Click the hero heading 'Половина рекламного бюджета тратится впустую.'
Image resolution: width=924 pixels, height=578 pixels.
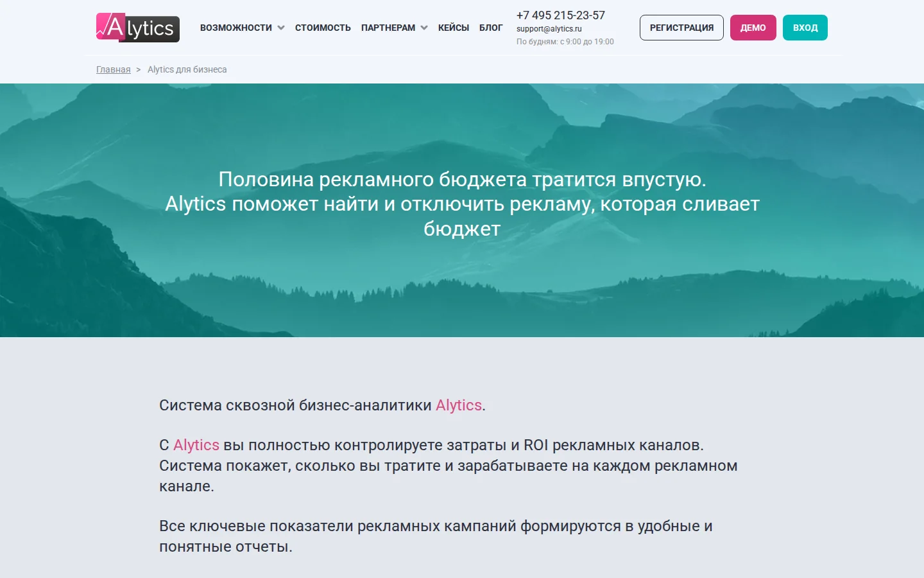[462, 179]
